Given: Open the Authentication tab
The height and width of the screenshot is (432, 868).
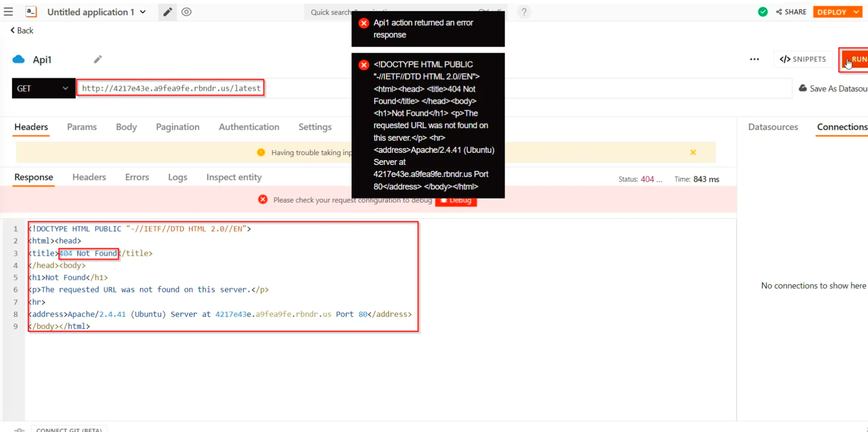Looking at the screenshot, I should point(249,127).
